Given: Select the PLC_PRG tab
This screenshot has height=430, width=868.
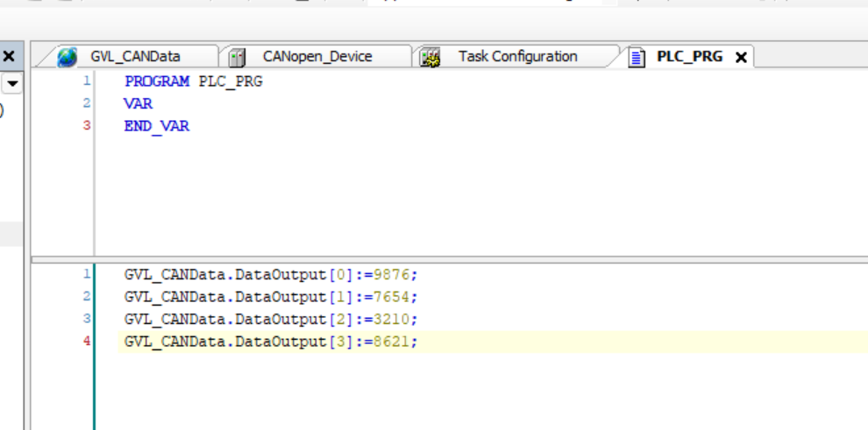Looking at the screenshot, I should [x=690, y=56].
